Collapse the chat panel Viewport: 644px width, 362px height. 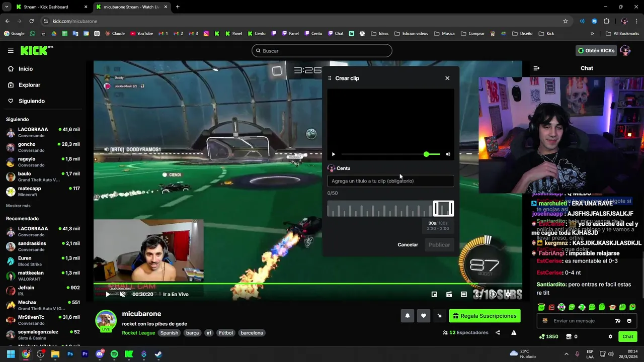coord(536,68)
